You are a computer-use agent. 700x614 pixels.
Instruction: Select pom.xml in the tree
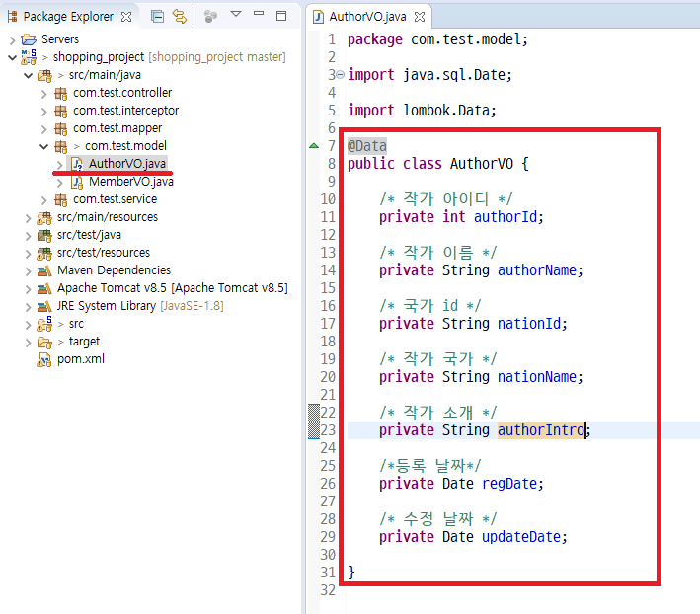[x=81, y=359]
